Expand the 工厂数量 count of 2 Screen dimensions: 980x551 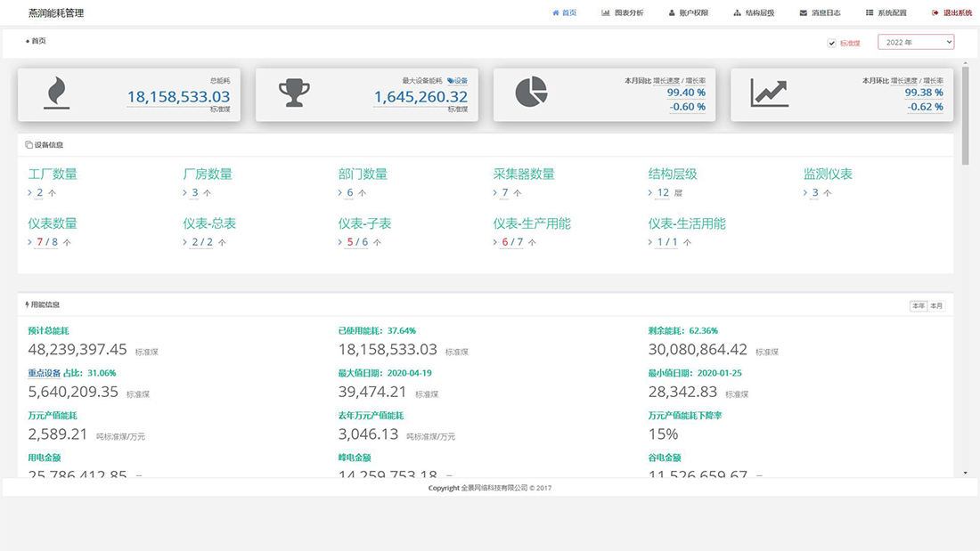(x=39, y=192)
